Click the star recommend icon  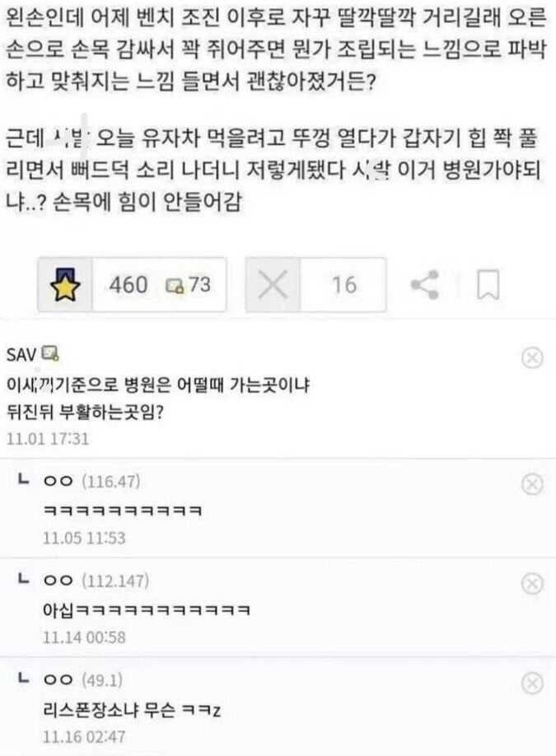[65, 284]
